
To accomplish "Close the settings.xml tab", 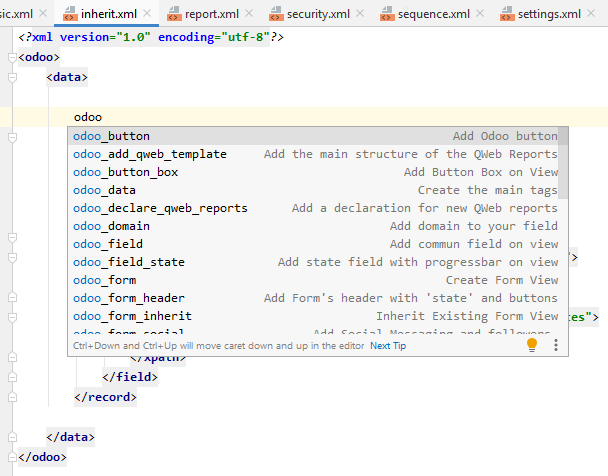I will pyautogui.click(x=591, y=14).
